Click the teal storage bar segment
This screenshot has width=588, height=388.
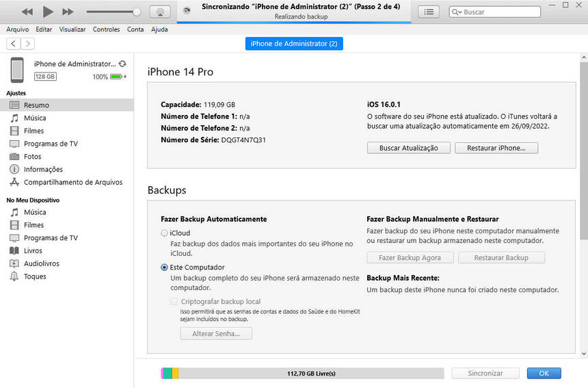(x=168, y=374)
